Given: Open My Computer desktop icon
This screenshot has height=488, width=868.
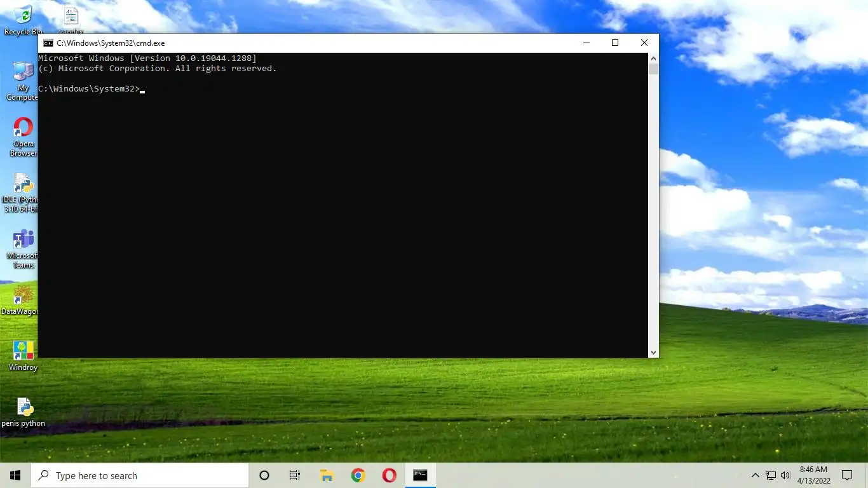Looking at the screenshot, I should 23,81.
